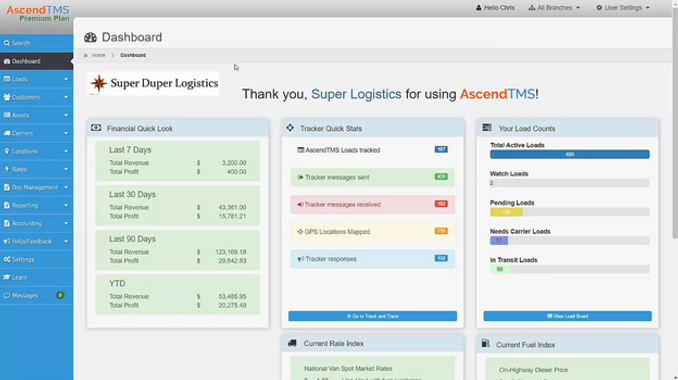The height and width of the screenshot is (380, 678).
Task: Click the In Transit Loads green bar
Action: pyautogui.click(x=499, y=269)
